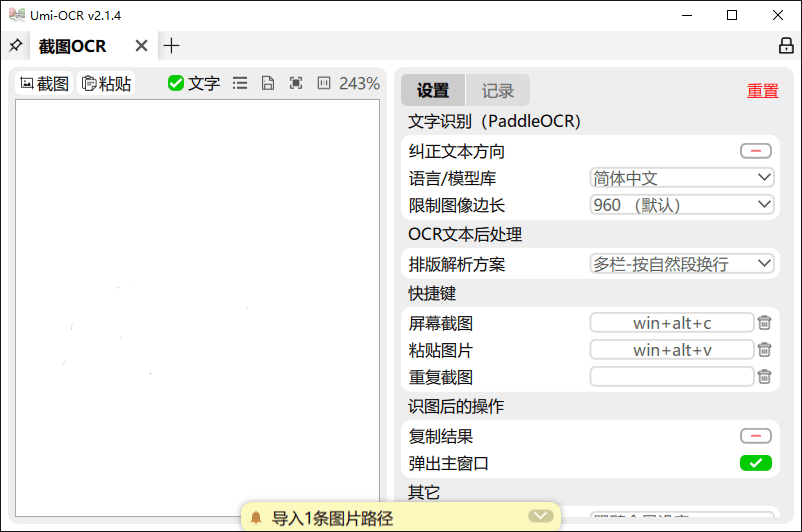The image size is (802, 532).
Task: Delete the 粘贴图片 hotkey with trash icon
Action: [x=765, y=350]
